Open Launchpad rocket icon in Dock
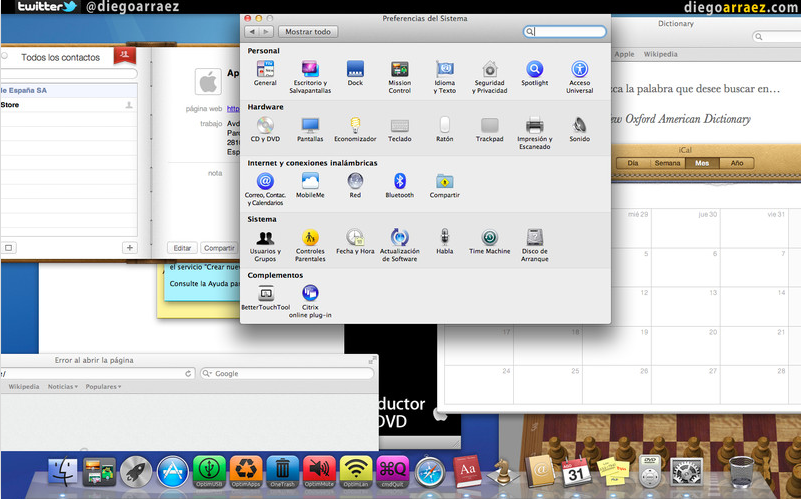Viewport: 801px width, 499px height. (x=136, y=472)
